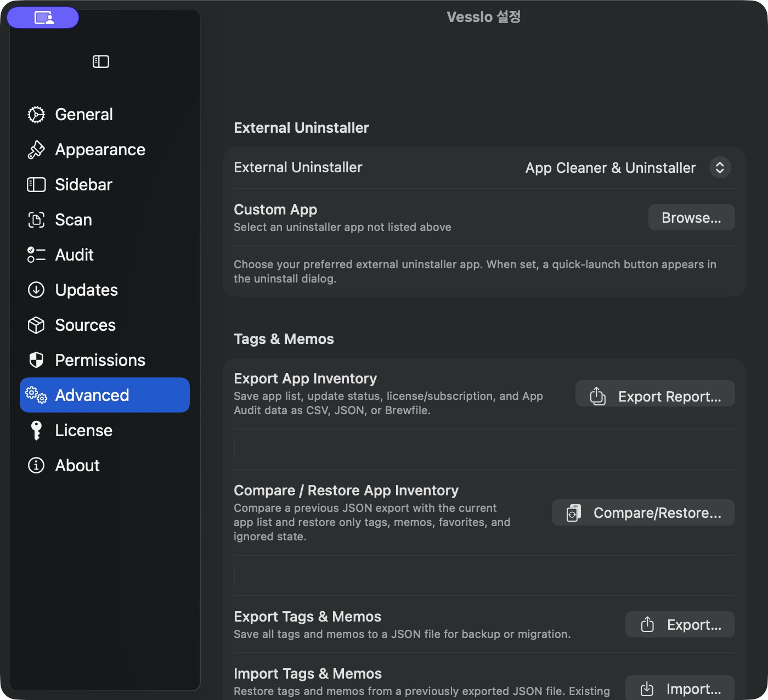Click the Scan viewfinder icon

(x=36, y=220)
